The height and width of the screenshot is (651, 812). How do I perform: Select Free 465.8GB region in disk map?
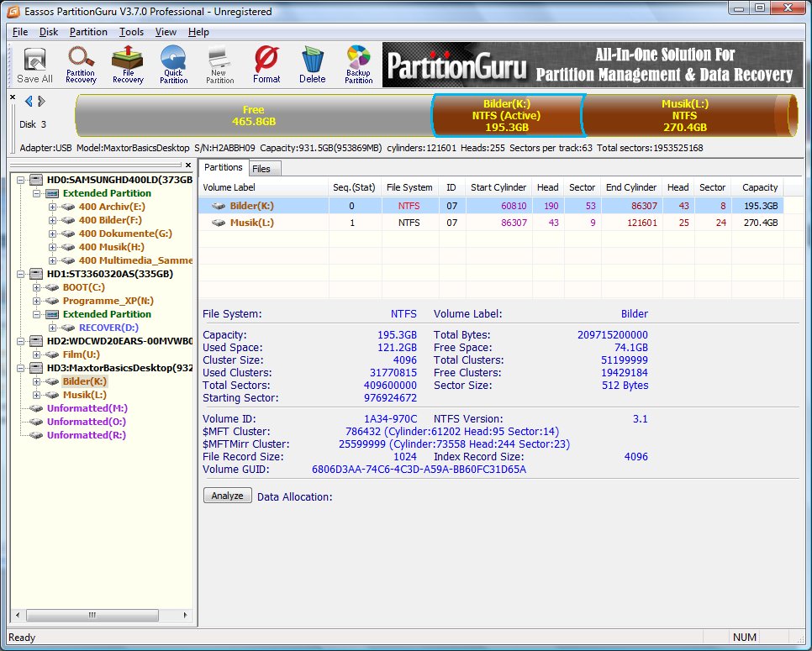click(253, 115)
